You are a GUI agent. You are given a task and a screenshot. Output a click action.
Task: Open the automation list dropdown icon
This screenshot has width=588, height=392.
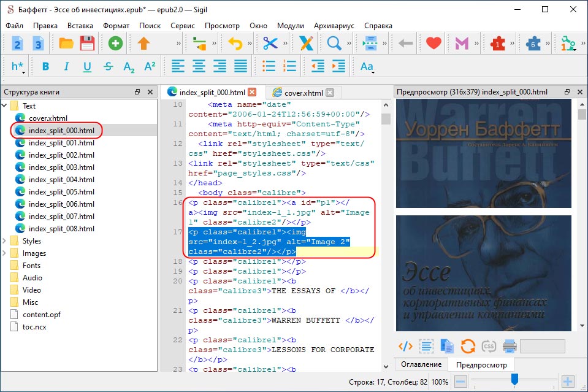coord(568,44)
